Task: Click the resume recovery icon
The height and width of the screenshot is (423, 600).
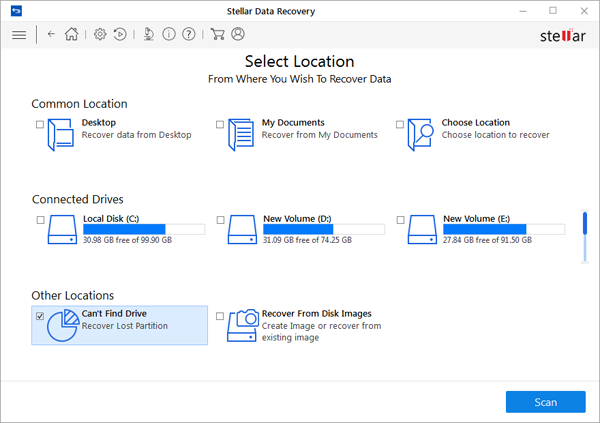Action: 120,34
